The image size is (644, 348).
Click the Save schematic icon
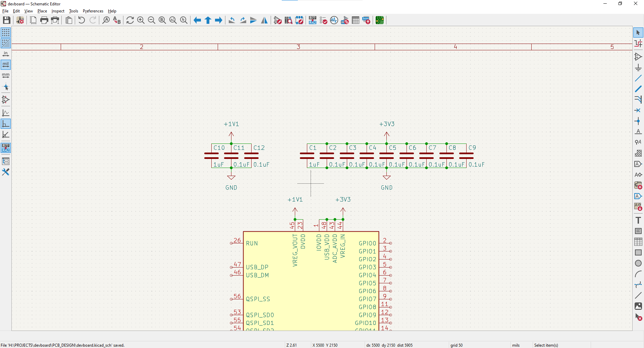(x=6, y=20)
